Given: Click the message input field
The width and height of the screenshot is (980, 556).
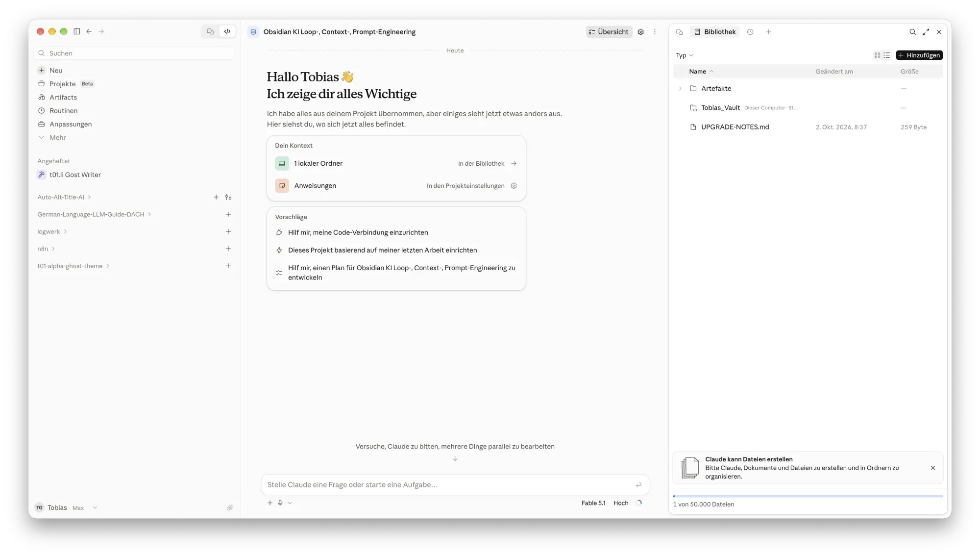Looking at the screenshot, I should [x=455, y=484].
